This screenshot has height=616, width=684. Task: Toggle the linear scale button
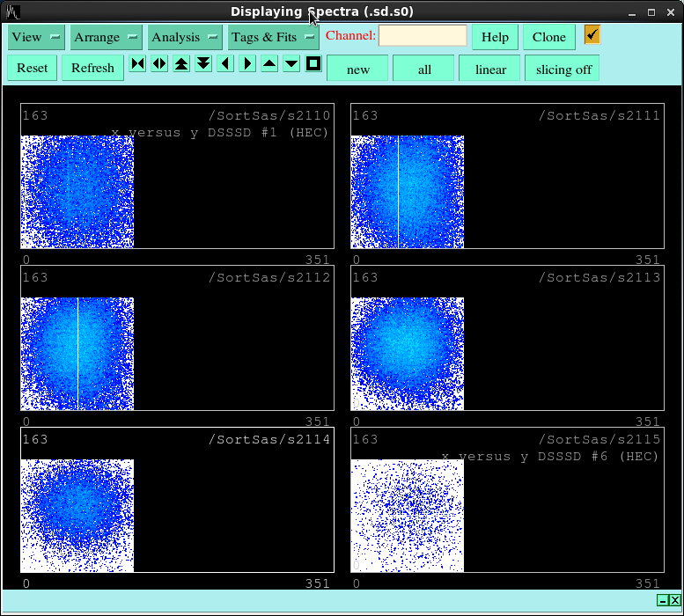[x=490, y=69]
